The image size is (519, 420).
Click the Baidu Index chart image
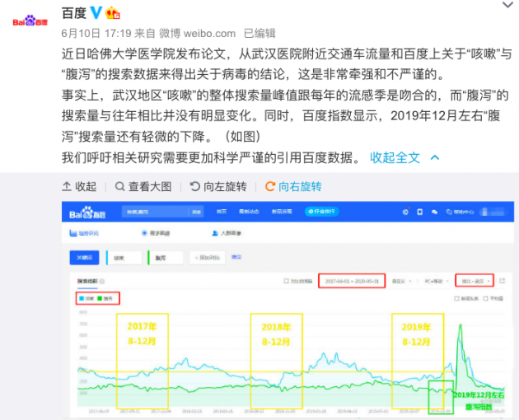pyautogui.click(x=288, y=310)
